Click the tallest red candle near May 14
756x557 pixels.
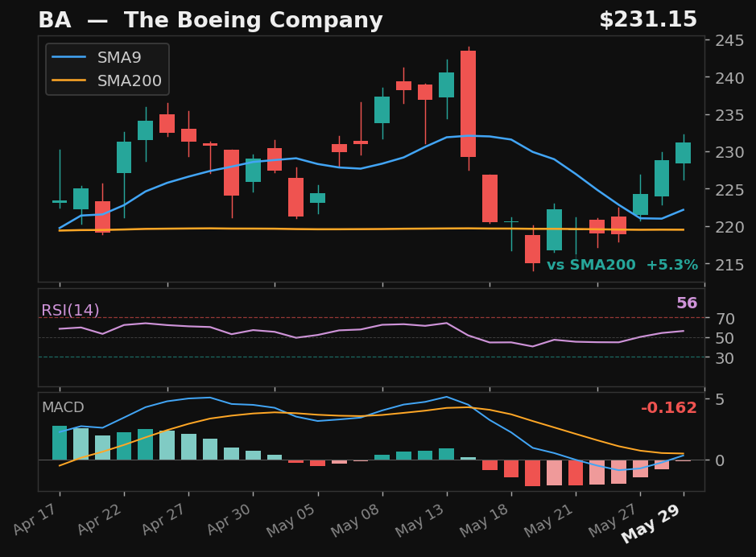[x=468, y=104]
